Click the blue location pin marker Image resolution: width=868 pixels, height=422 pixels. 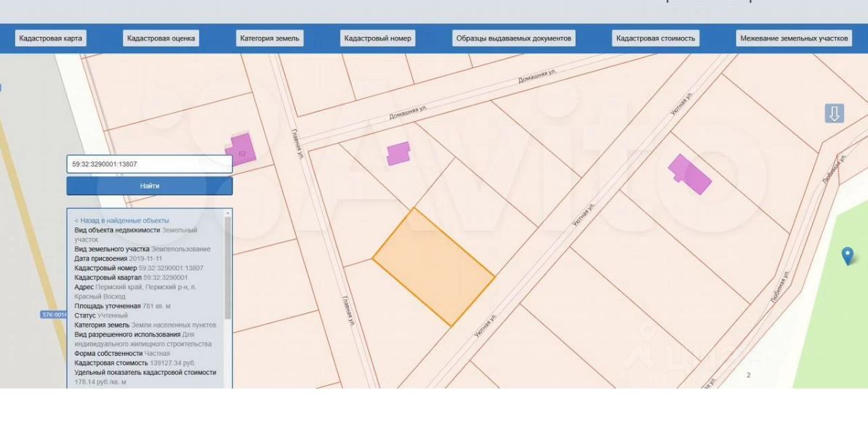click(x=848, y=256)
